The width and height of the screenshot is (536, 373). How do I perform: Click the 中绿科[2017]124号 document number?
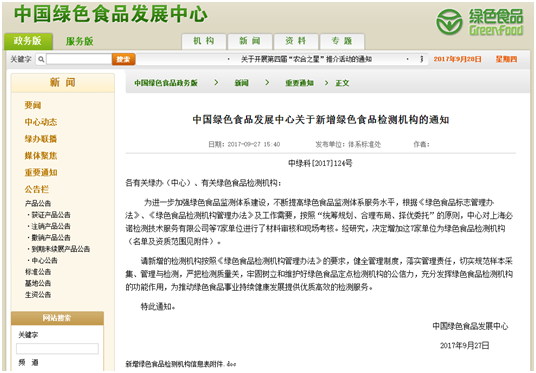point(320,163)
